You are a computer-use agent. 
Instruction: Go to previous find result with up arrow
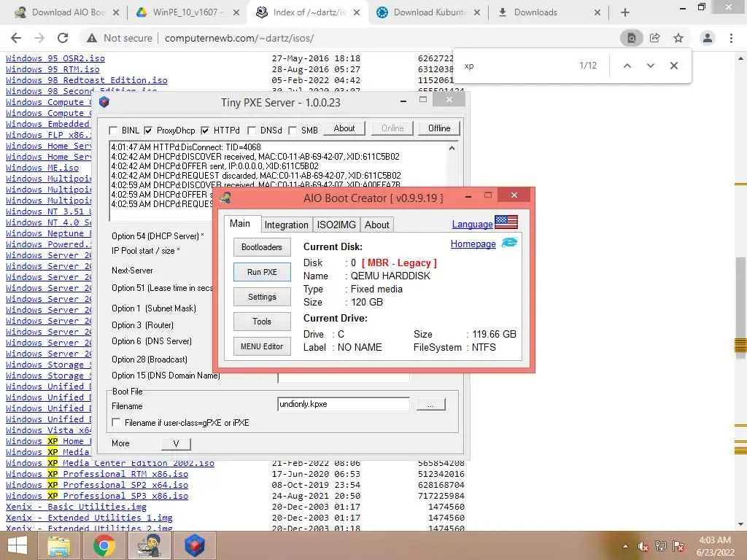[x=627, y=66]
